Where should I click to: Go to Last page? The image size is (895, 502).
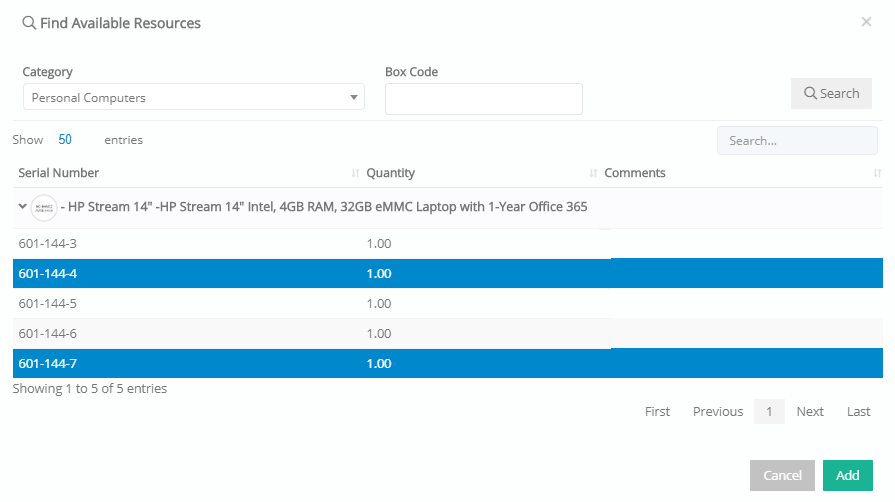coord(858,411)
